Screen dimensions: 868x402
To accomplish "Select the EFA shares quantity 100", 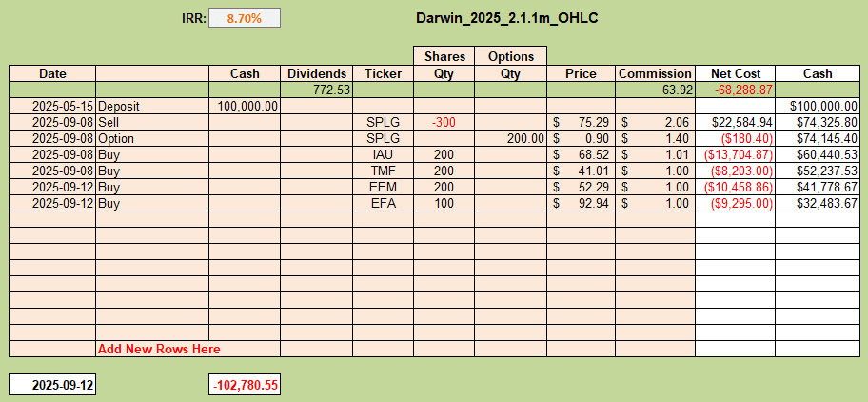I will tap(444, 203).
